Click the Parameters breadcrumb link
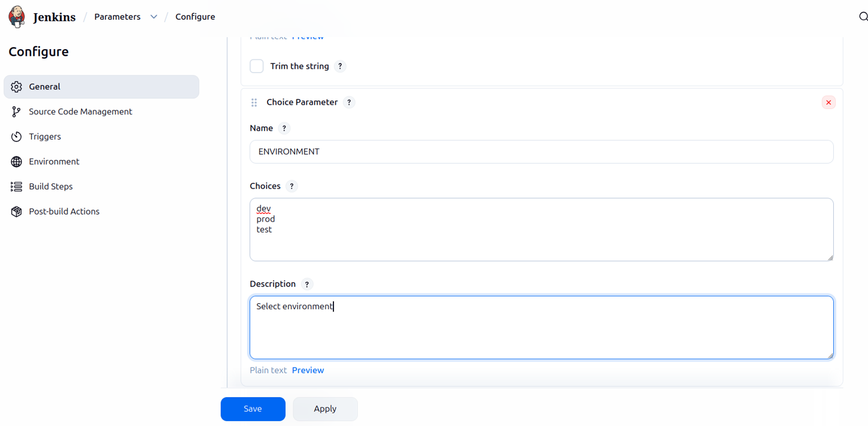 click(x=117, y=16)
